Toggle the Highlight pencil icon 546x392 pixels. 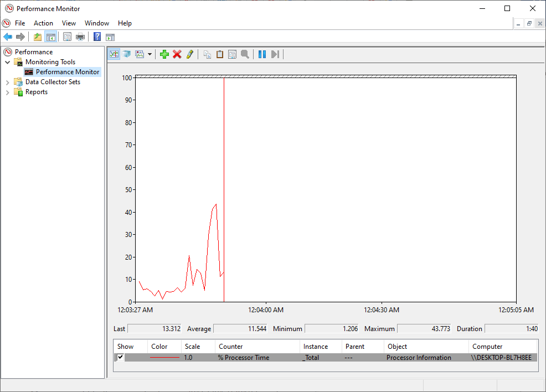click(x=190, y=54)
